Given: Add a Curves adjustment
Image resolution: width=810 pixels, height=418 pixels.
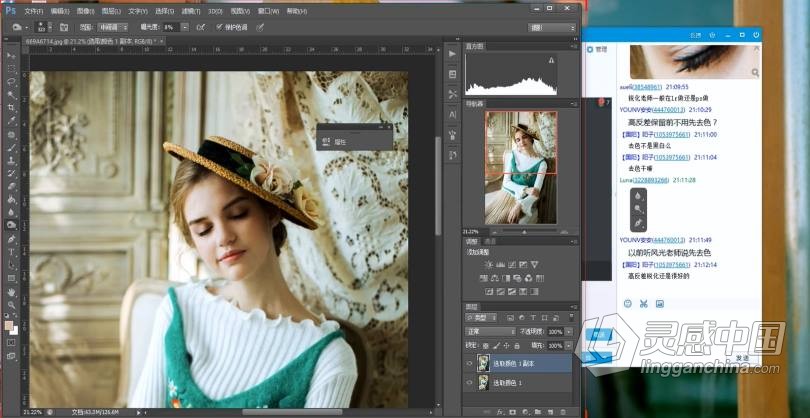Looking at the screenshot, I should (x=511, y=265).
